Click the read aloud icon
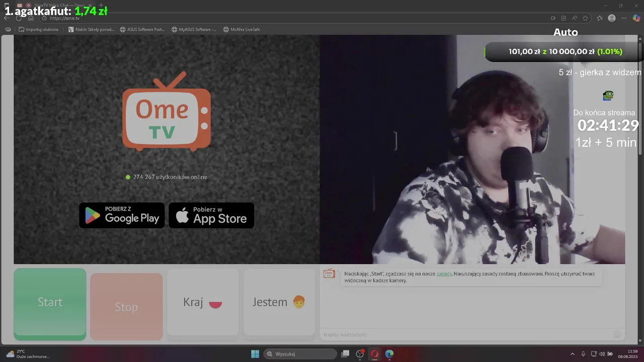This screenshot has height=362, width=644. [x=575, y=18]
